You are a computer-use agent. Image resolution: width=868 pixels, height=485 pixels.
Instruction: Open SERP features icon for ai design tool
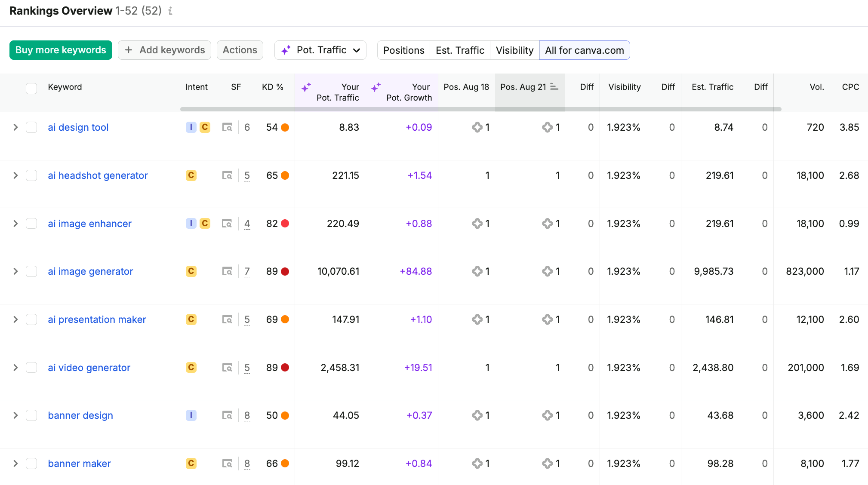pyautogui.click(x=227, y=127)
